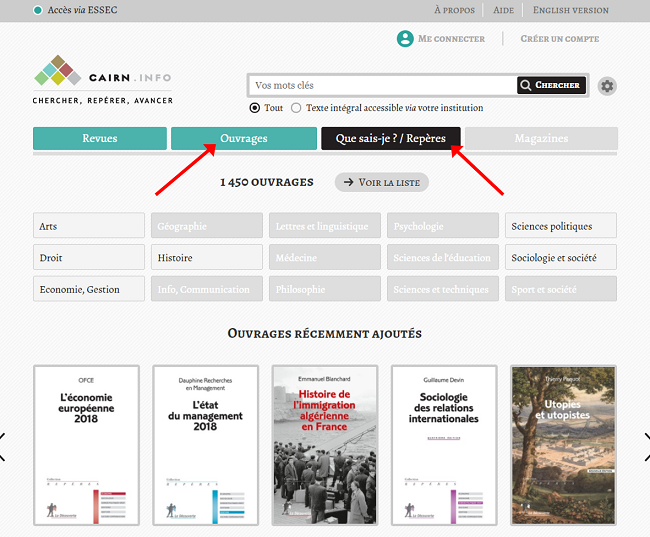Select the Sport et société category

pos(561,289)
